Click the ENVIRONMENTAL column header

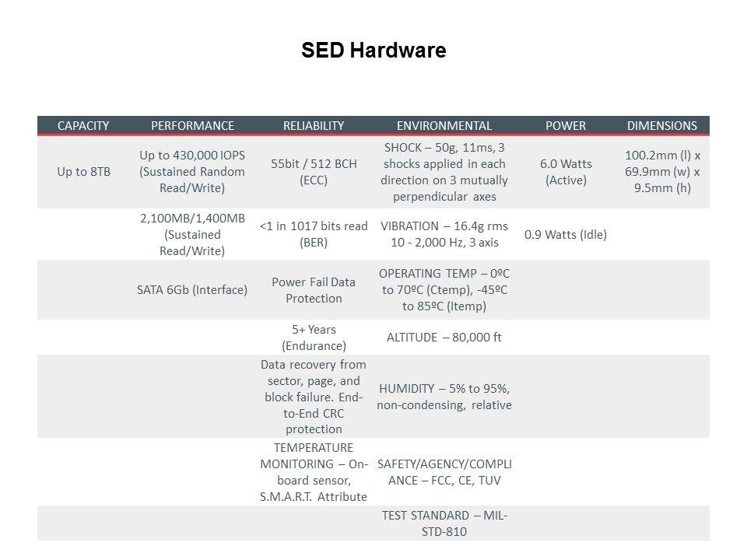(x=444, y=125)
